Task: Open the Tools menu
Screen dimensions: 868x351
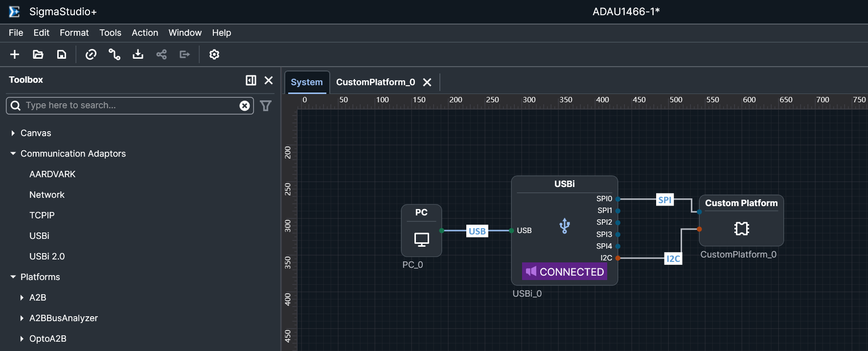Action: click(110, 33)
